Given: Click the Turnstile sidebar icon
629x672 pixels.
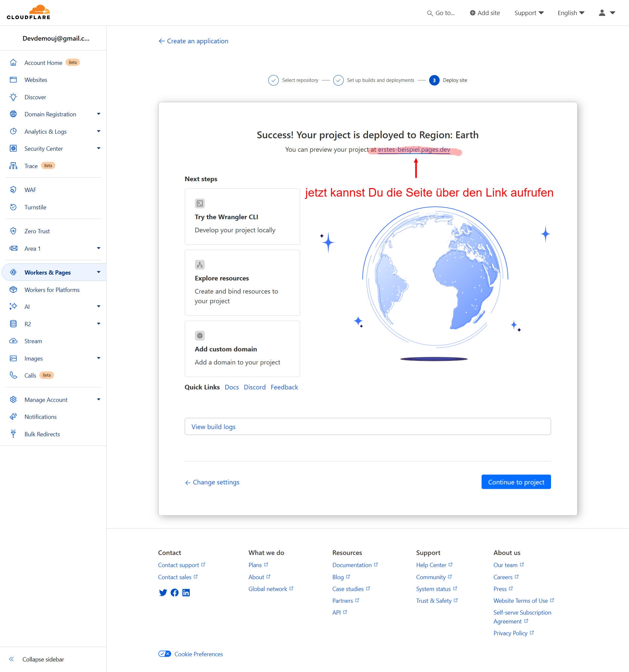Looking at the screenshot, I should pos(13,207).
